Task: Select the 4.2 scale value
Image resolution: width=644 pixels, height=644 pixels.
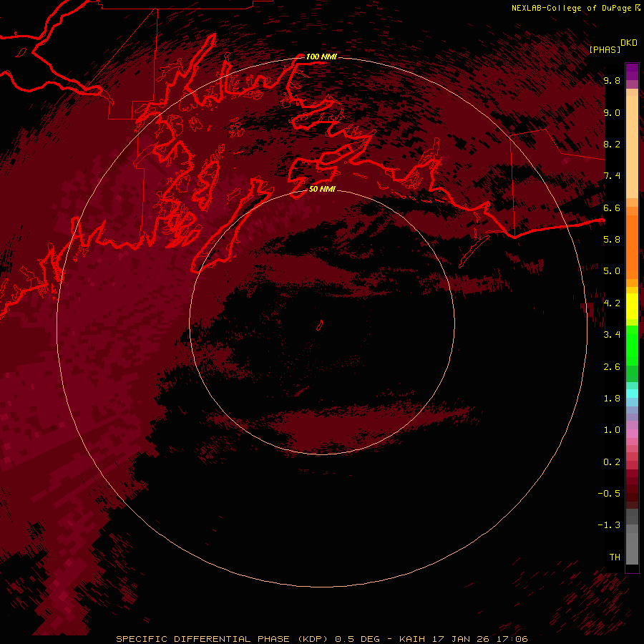Action: [x=612, y=303]
